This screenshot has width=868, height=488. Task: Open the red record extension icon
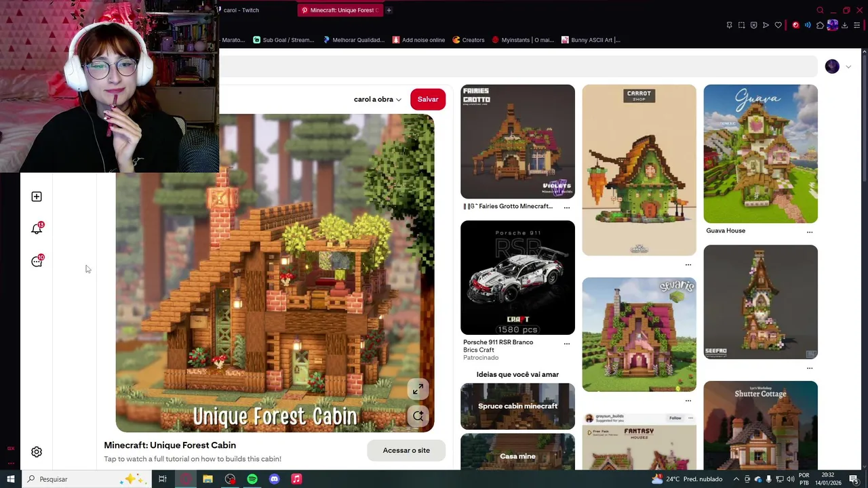tap(795, 25)
